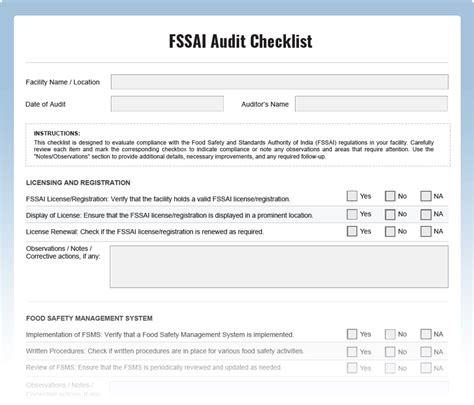Check No for Review of FSMS
The height and width of the screenshot is (405, 474).
pyautogui.click(x=390, y=368)
